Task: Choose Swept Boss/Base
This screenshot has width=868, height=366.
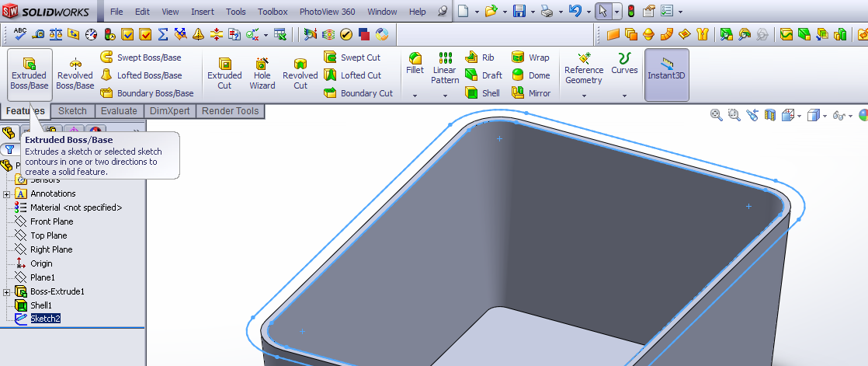Action: (x=141, y=58)
